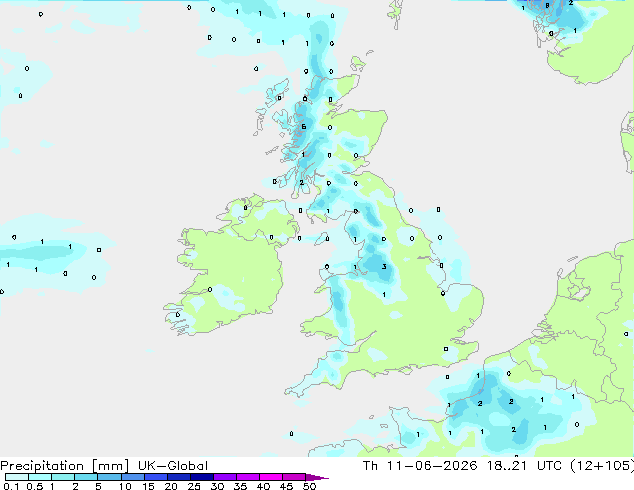Select the 2–5 mm legend color swatch

86,477
